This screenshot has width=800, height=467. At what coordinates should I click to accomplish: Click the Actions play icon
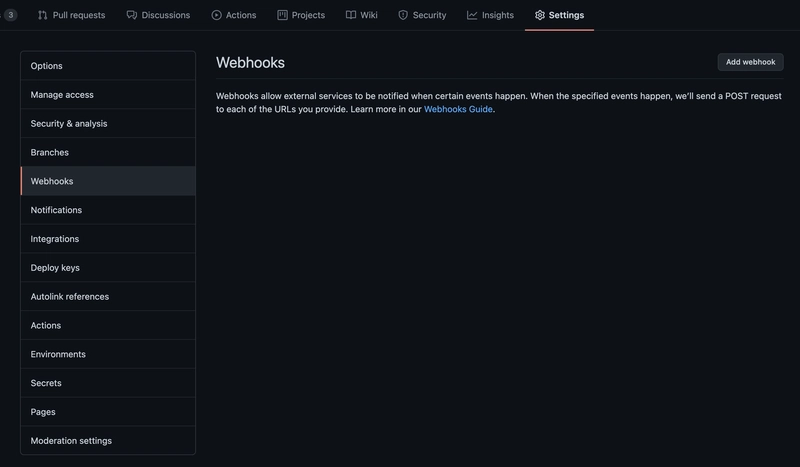(216, 15)
